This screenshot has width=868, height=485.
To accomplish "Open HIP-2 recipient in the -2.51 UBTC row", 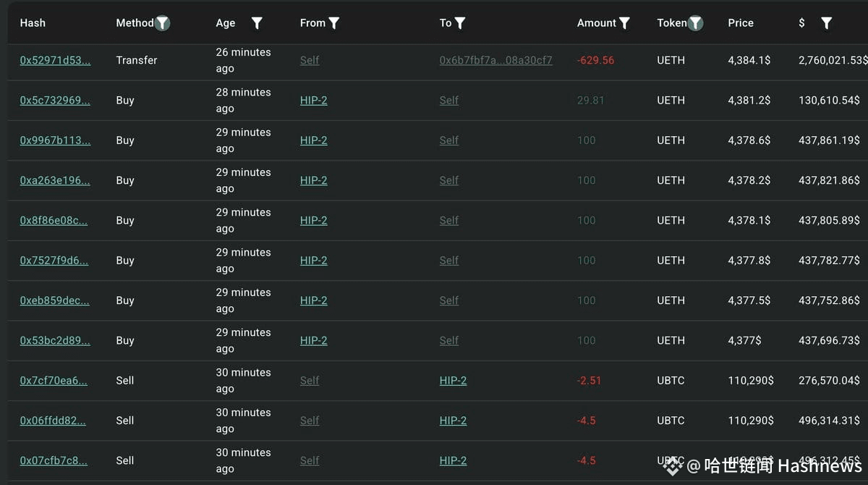I will 453,380.
